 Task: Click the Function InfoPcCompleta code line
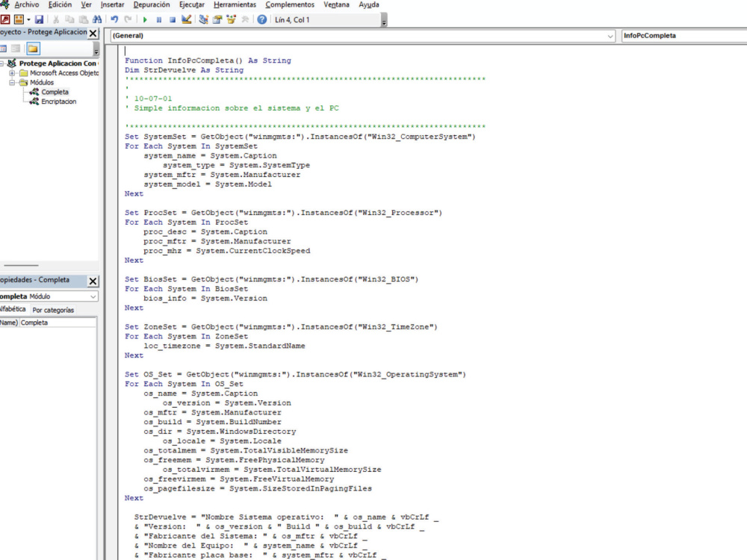click(208, 60)
